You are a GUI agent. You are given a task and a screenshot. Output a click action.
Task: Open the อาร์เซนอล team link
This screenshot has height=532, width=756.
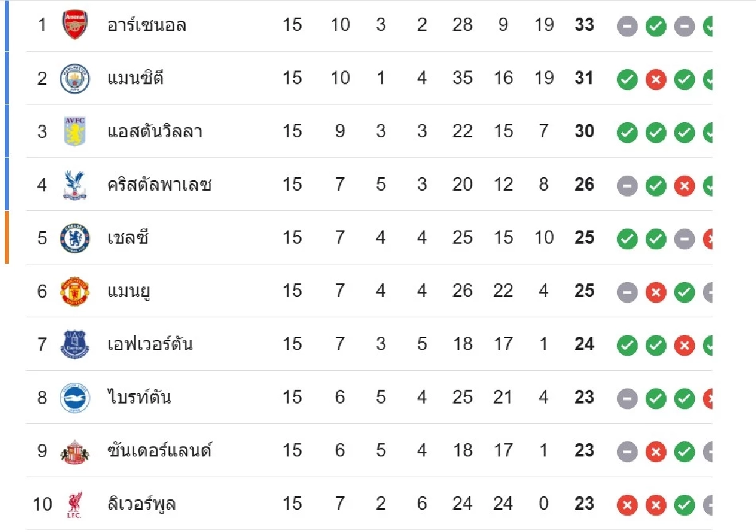point(147,25)
